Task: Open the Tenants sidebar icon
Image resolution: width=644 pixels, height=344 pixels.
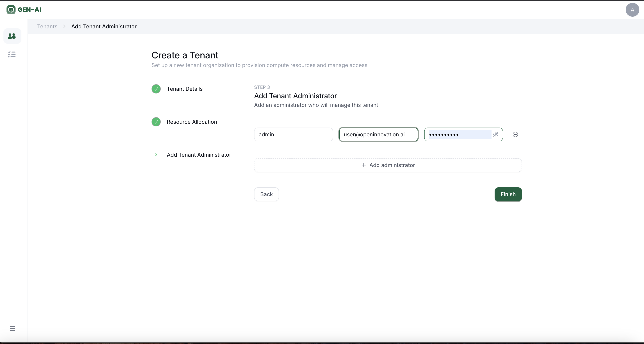Action: click(12, 36)
